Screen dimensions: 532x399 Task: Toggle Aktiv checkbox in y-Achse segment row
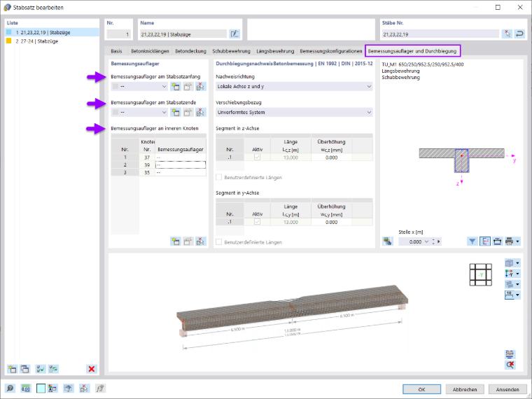point(257,222)
